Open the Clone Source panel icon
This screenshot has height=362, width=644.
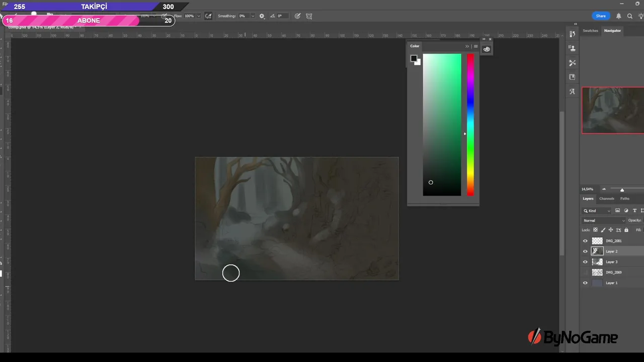pos(572,48)
